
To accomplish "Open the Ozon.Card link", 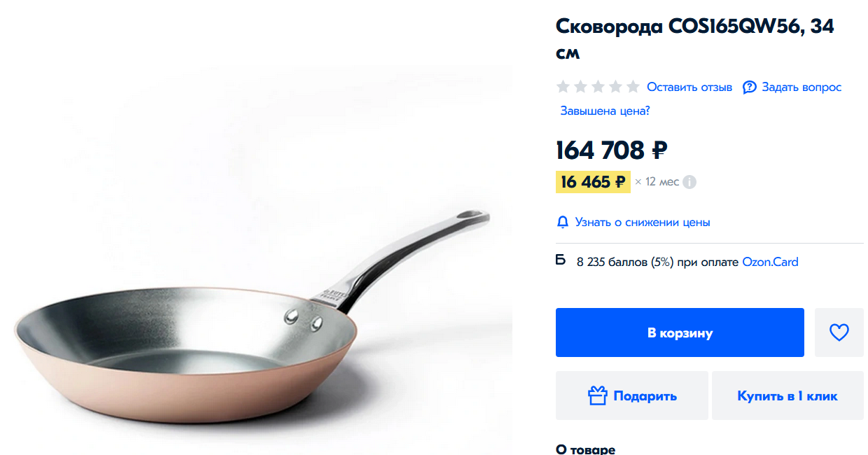I will coord(770,262).
